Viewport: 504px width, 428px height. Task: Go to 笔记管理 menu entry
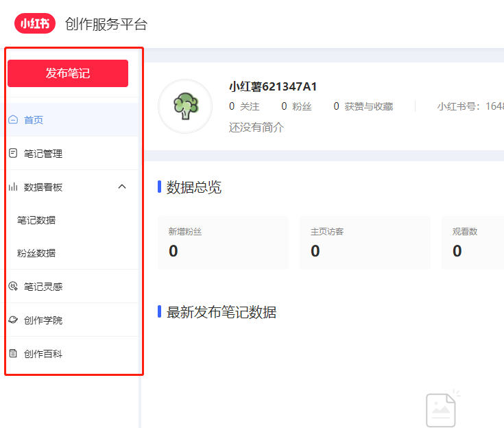pyautogui.click(x=43, y=154)
